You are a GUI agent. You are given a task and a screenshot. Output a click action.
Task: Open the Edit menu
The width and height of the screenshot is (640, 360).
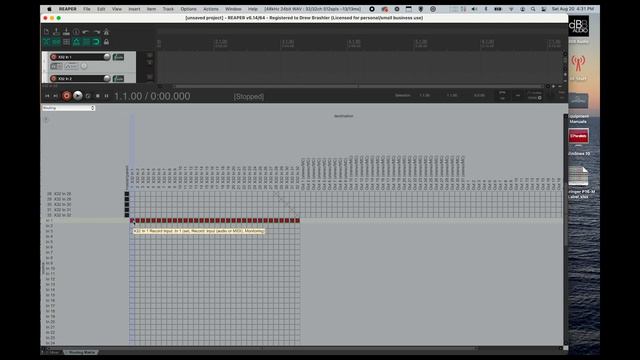(101, 9)
